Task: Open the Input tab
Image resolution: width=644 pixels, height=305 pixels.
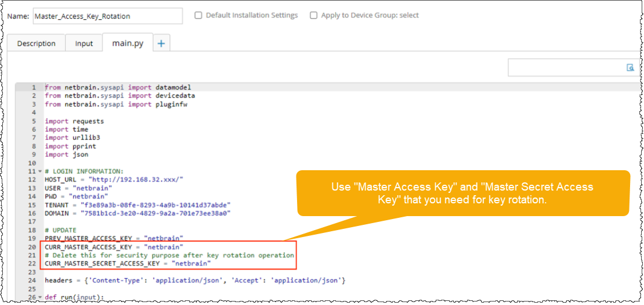Action: tap(84, 44)
